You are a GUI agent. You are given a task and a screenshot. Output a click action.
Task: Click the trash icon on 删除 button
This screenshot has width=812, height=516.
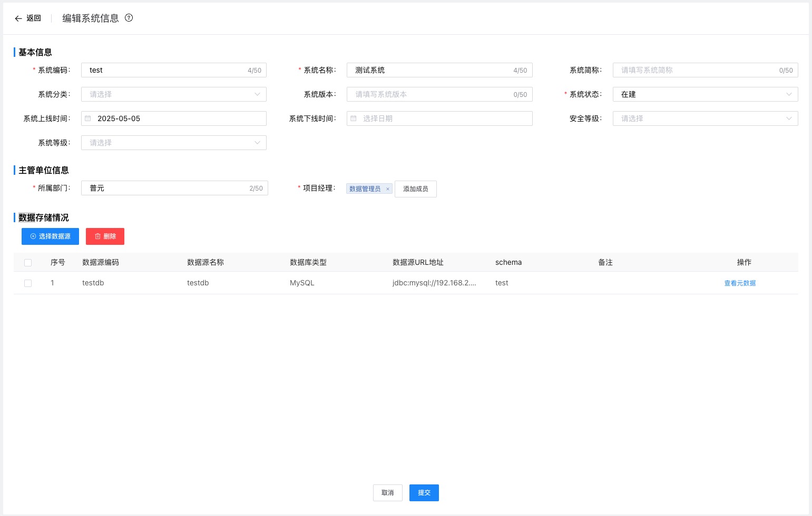(97, 236)
